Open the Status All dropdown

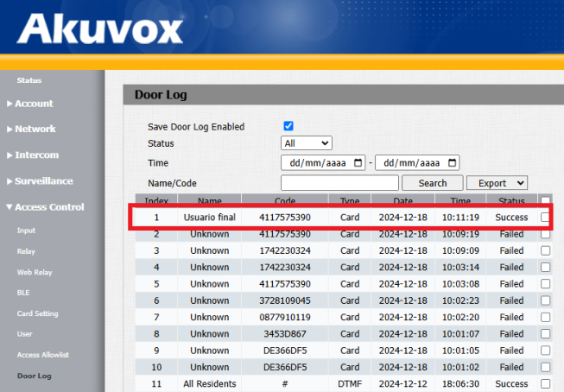click(307, 143)
